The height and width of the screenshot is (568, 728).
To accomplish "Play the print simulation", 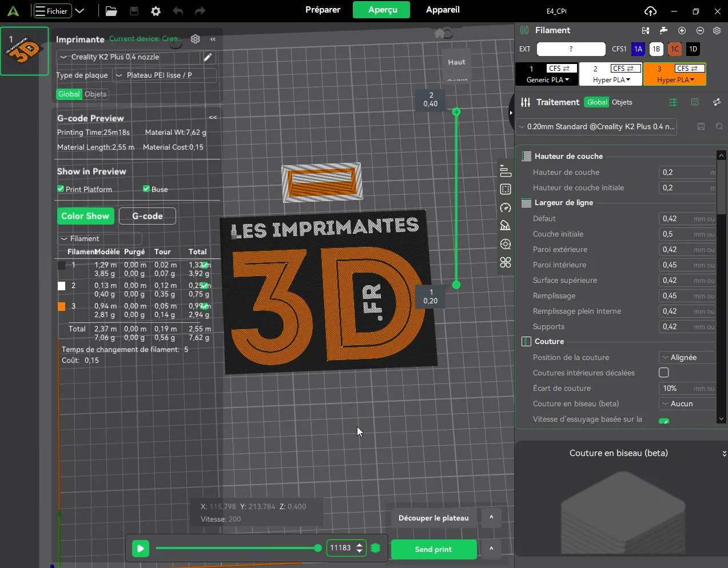I will click(140, 549).
